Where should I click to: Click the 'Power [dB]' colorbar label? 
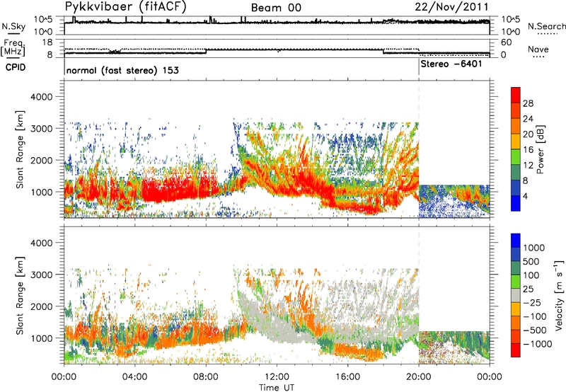540,149
